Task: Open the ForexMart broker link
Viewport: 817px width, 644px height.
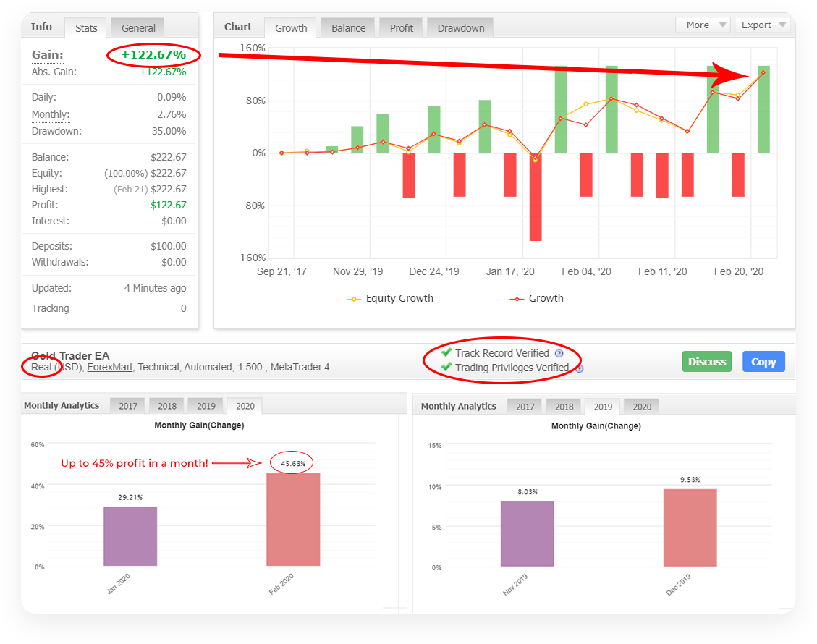Action: [x=109, y=367]
